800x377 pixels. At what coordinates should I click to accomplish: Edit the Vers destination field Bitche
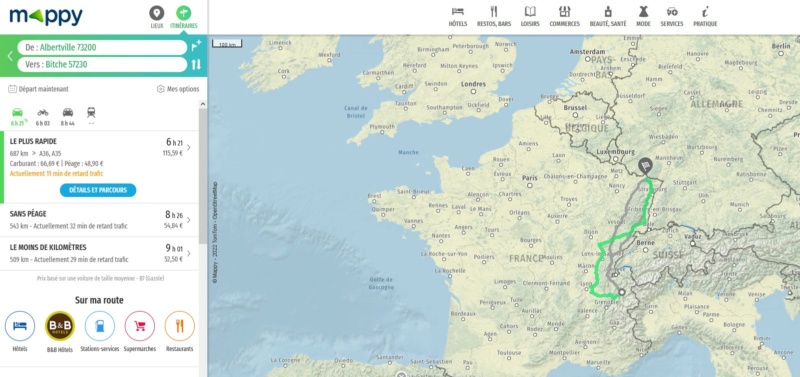[102, 65]
